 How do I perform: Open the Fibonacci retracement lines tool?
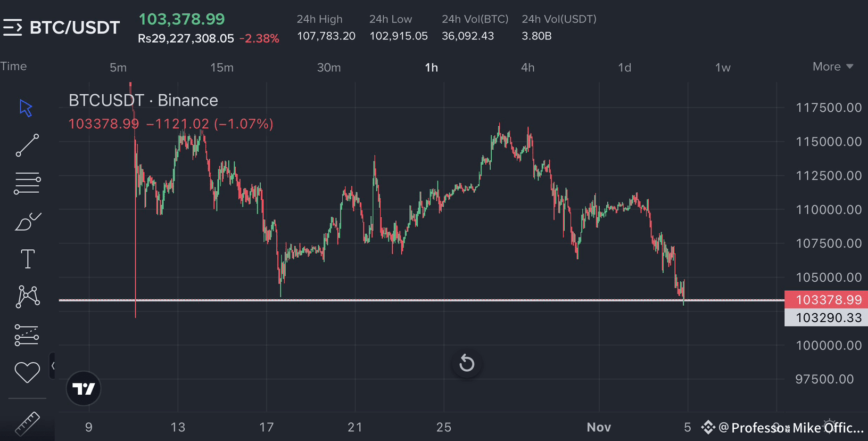tap(27, 183)
